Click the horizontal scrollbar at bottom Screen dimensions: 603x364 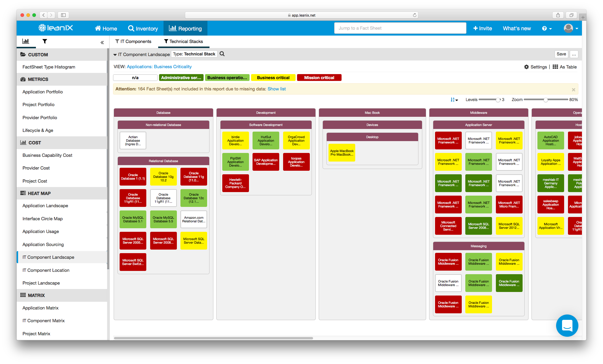(x=213, y=338)
